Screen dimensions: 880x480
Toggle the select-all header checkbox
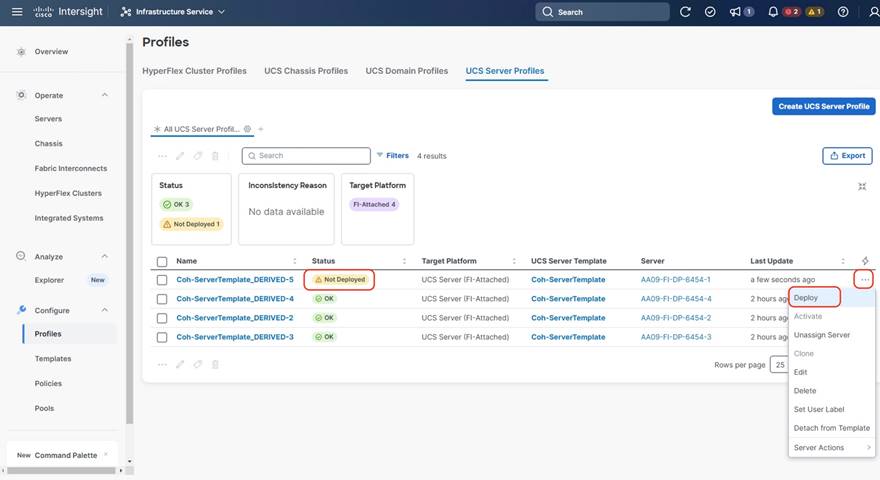point(162,261)
